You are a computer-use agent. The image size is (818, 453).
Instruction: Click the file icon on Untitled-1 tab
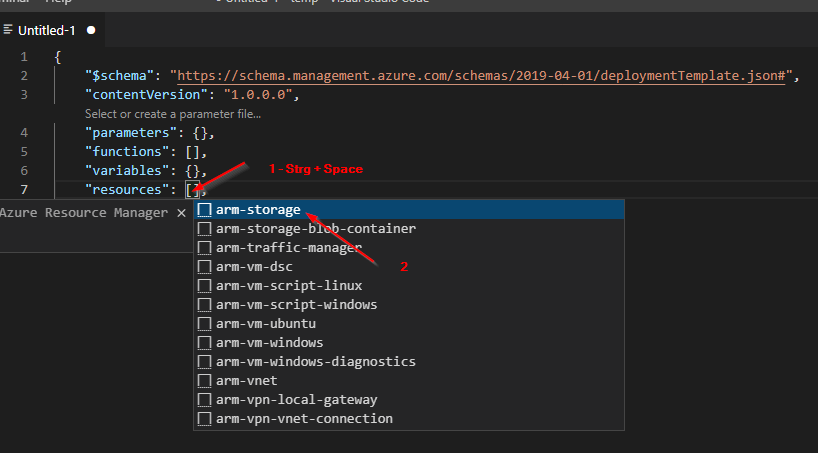click(8, 30)
